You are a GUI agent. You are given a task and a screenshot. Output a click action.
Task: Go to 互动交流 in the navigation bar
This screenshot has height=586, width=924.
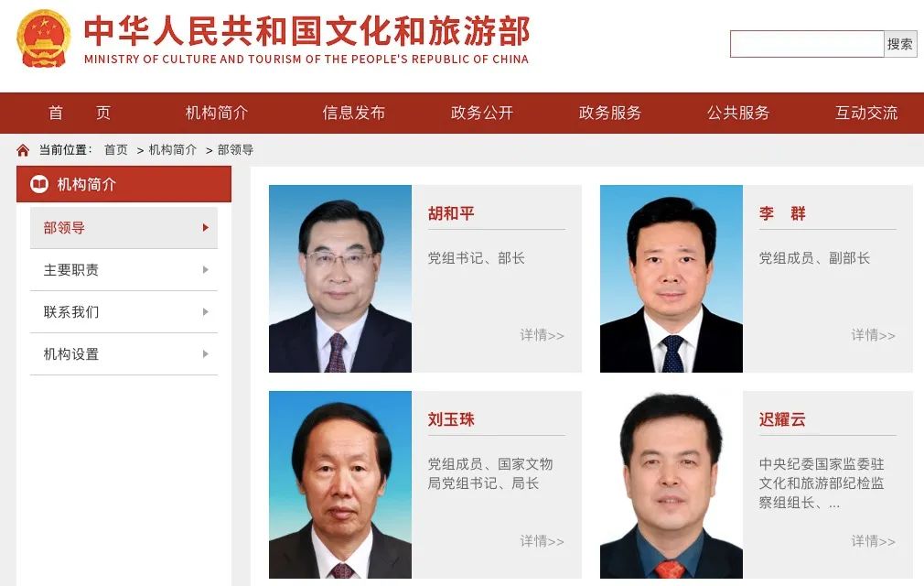866,113
